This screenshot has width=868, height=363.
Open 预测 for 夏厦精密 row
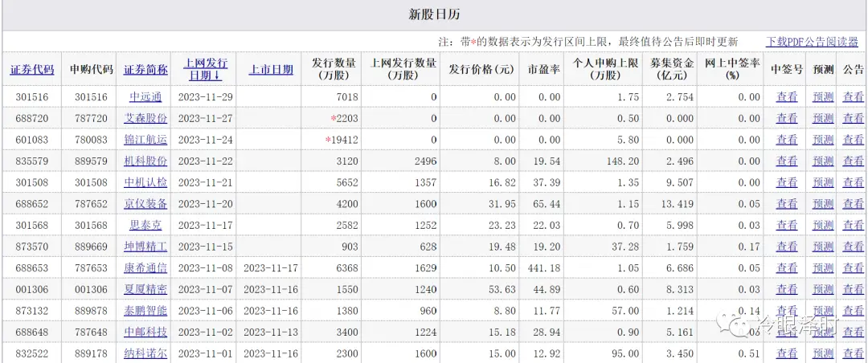[x=823, y=289]
